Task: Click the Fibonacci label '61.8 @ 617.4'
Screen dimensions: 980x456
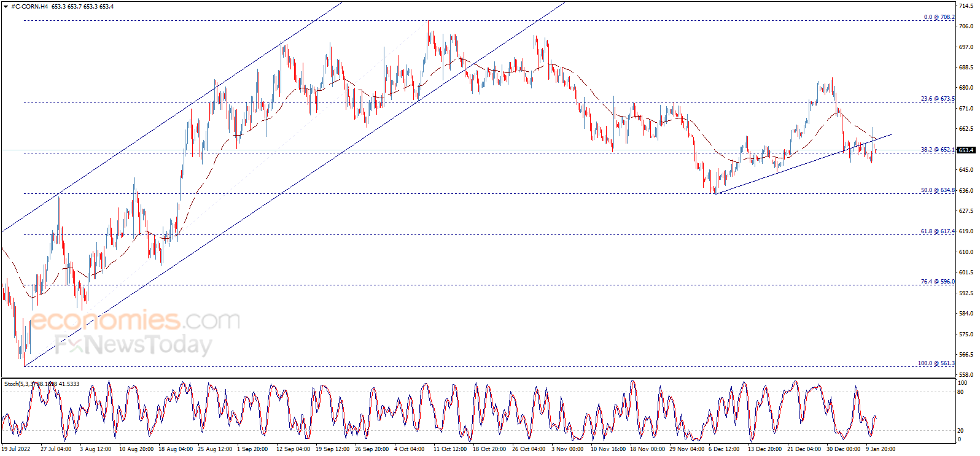Action: [938, 231]
